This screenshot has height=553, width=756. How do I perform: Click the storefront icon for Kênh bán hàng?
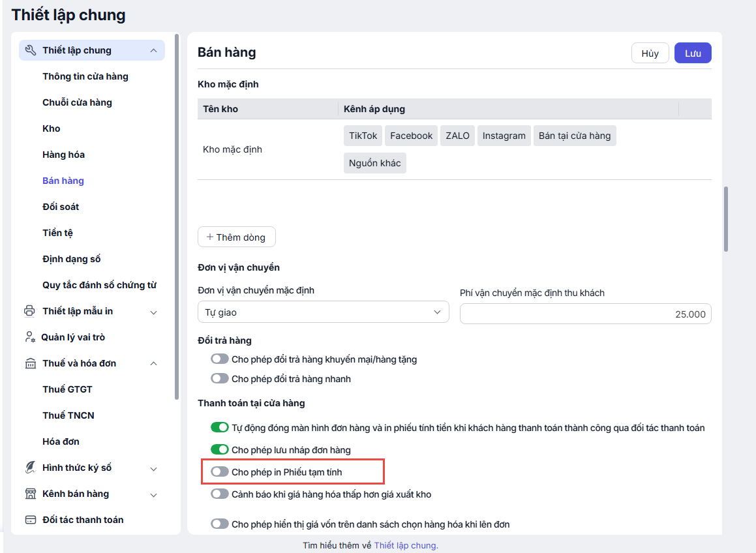tap(30, 494)
